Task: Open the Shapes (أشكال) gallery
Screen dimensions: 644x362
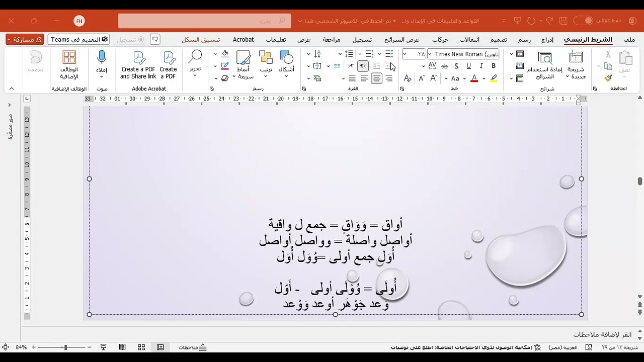Action: click(286, 64)
